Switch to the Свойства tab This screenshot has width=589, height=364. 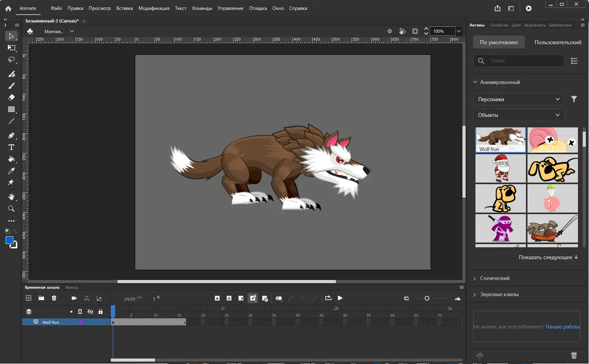click(x=499, y=25)
